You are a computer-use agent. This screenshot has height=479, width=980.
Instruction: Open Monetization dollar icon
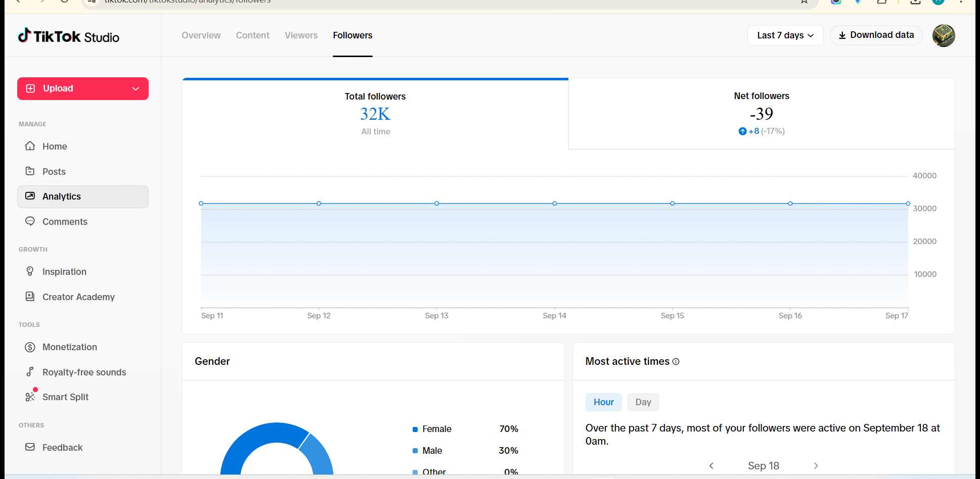[x=30, y=347]
